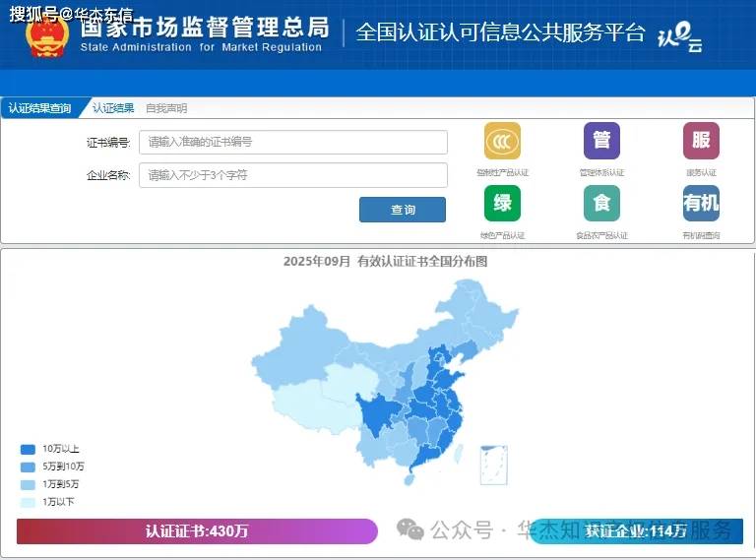Open the 有机 organic code query icon
Screen dimensions: 756x560
pos(701,204)
